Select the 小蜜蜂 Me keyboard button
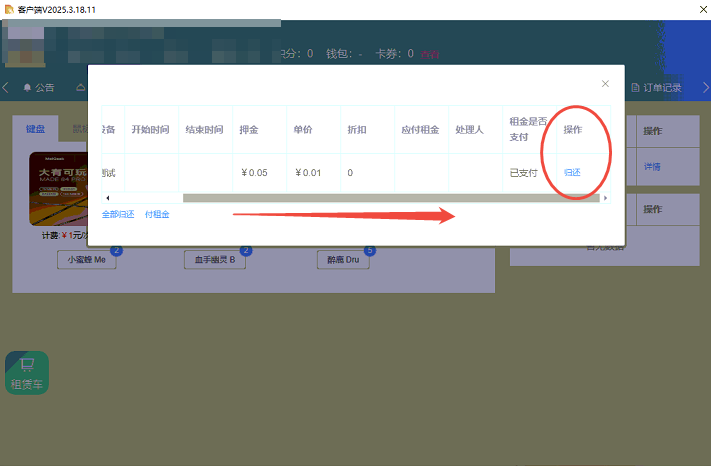 point(86,260)
